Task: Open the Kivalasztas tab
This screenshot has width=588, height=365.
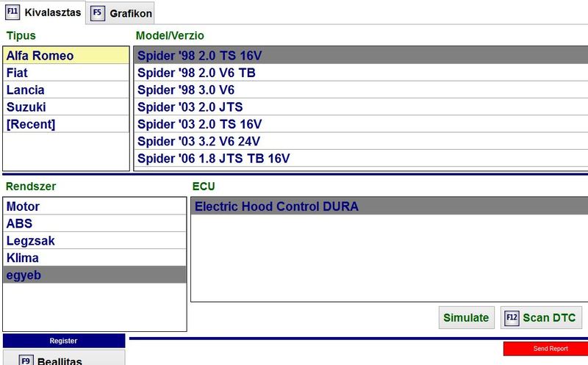Action: [43, 12]
